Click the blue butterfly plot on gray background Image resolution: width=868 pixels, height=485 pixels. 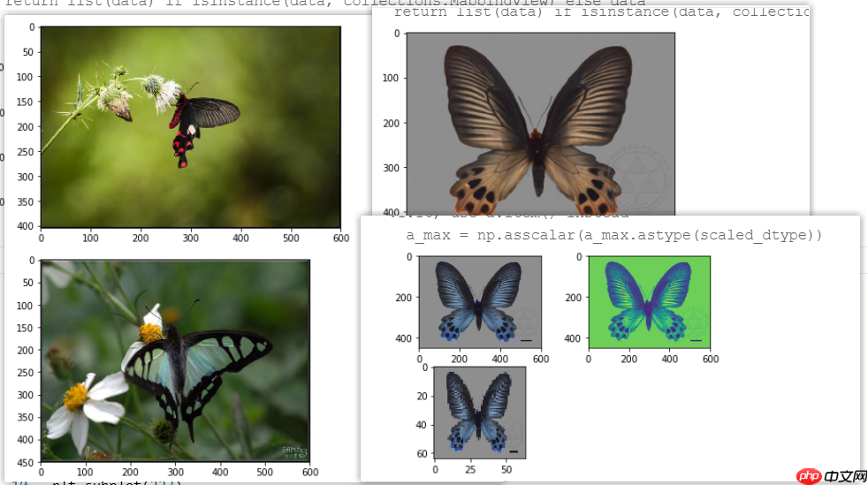(480, 302)
